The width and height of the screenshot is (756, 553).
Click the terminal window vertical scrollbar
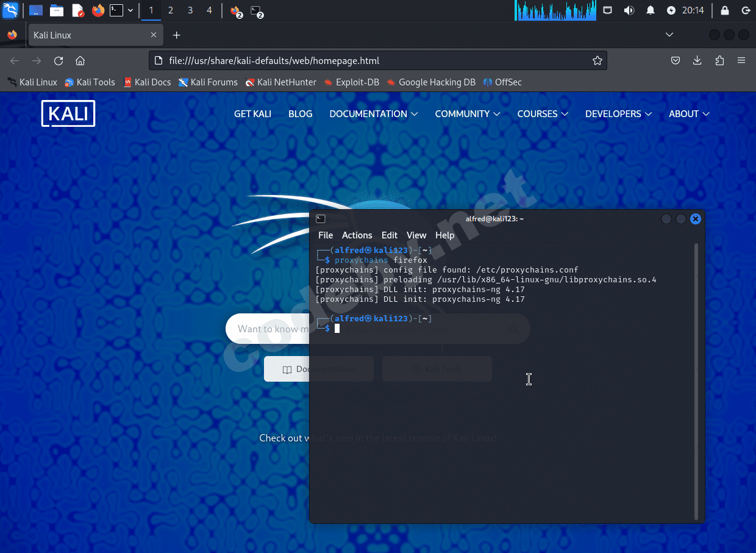696,381
